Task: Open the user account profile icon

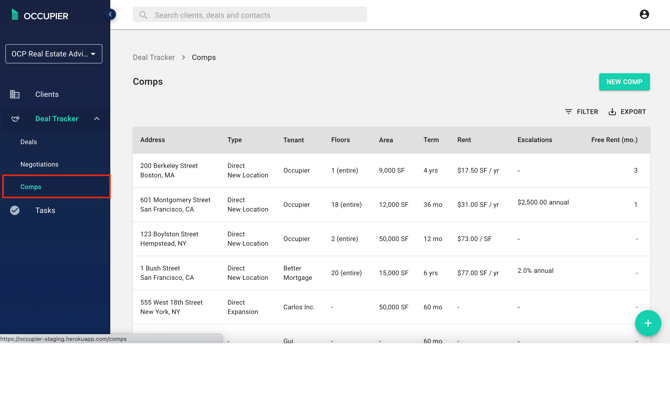Action: 644,15
